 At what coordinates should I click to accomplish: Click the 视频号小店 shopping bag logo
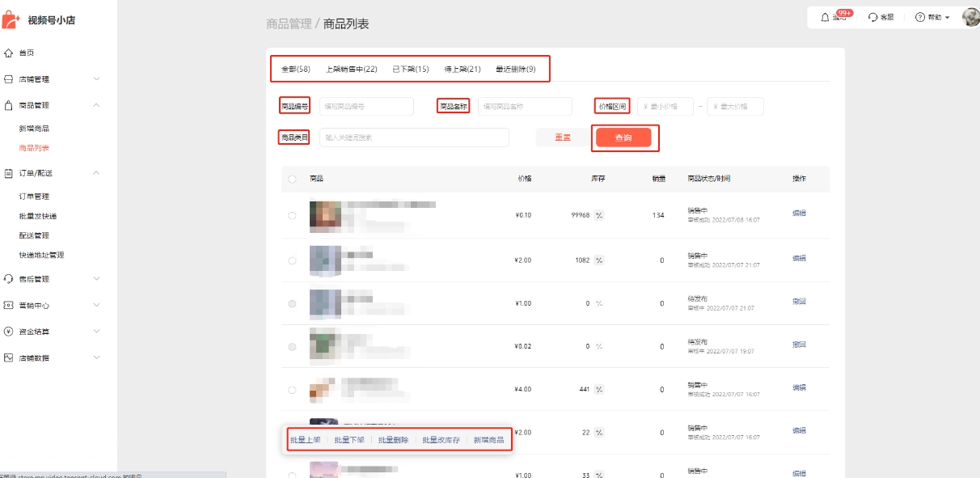pos(11,19)
